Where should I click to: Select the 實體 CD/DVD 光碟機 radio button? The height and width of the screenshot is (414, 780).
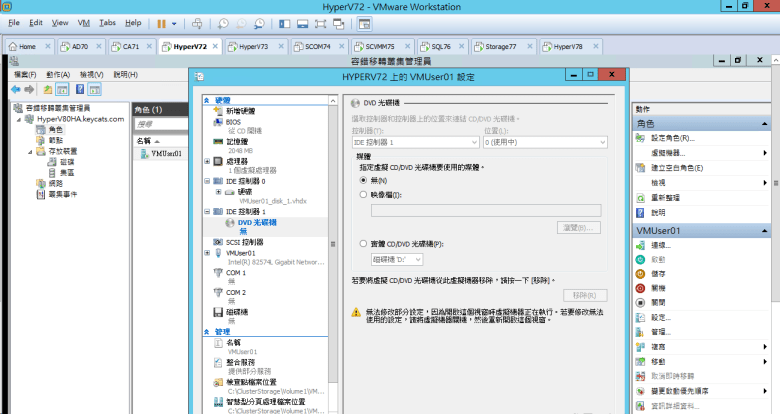[362, 243]
